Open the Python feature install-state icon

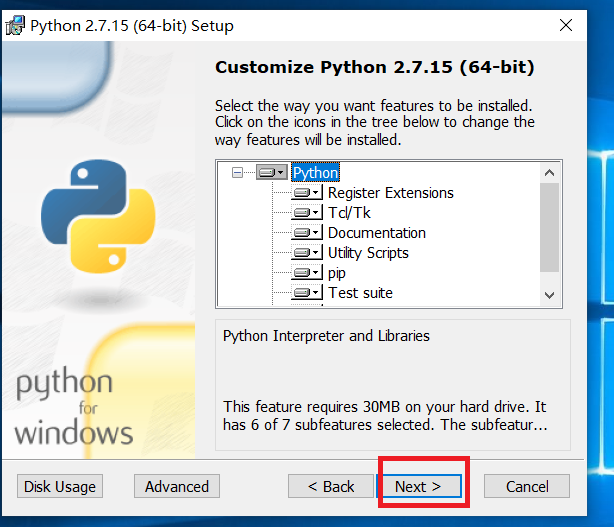272,172
